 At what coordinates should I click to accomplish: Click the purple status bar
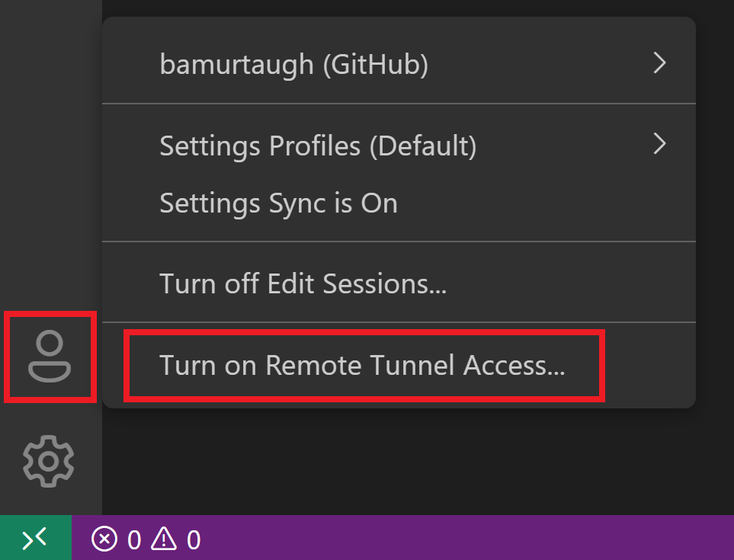[381, 539]
